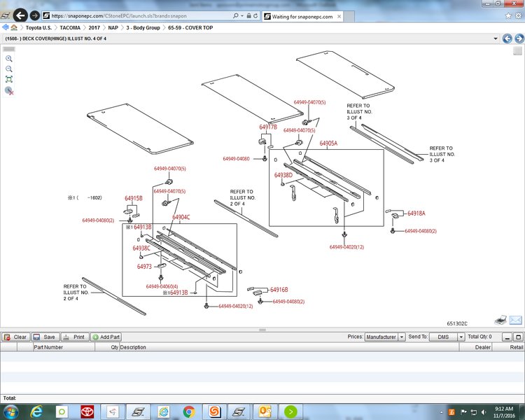Select the TACOMA breadcrumb
The height and width of the screenshot is (420, 525).
click(x=70, y=28)
